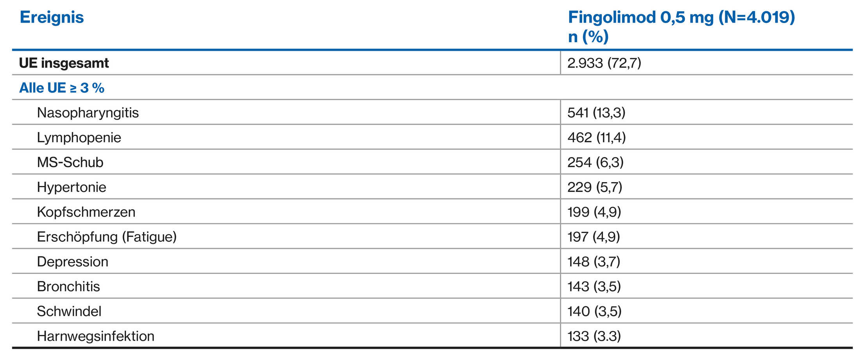
Task: Click the UE insgesamt row label
Action: tap(64, 63)
